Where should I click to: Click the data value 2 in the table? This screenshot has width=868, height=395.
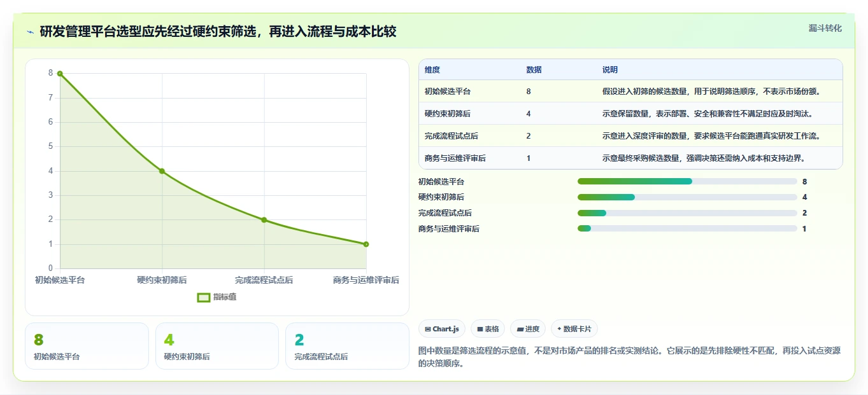529,136
